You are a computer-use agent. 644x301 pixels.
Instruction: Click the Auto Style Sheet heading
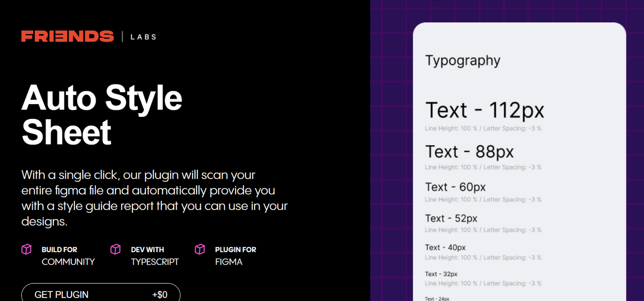pyautogui.click(x=102, y=115)
